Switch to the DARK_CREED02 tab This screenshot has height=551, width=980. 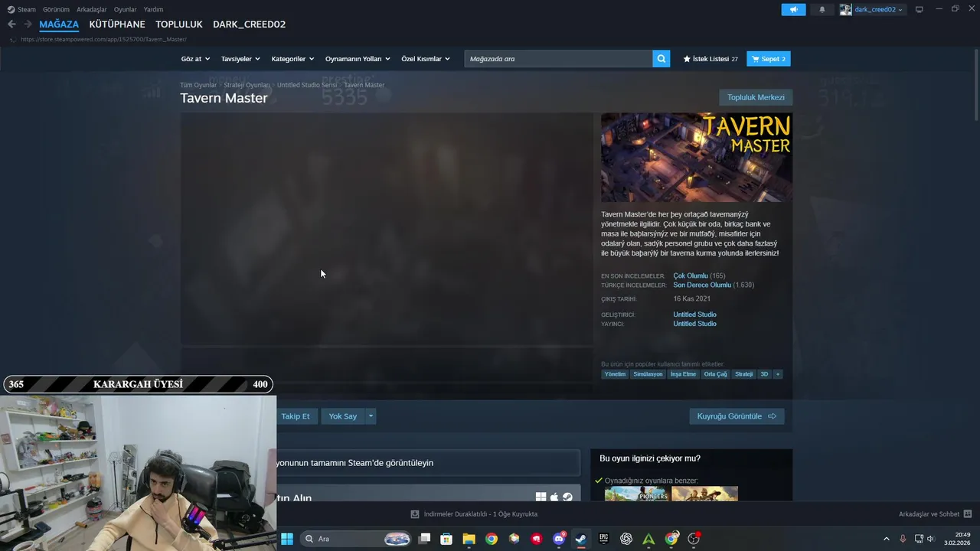pyautogui.click(x=249, y=24)
